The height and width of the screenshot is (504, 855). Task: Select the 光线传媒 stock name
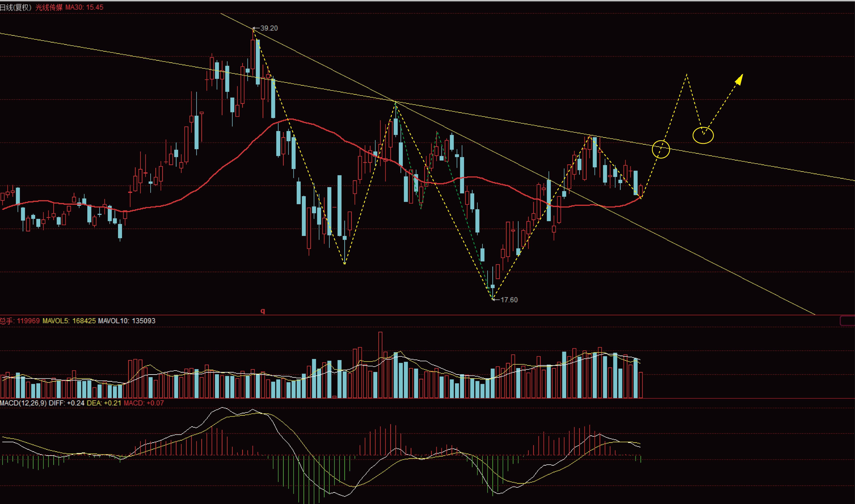pyautogui.click(x=49, y=7)
